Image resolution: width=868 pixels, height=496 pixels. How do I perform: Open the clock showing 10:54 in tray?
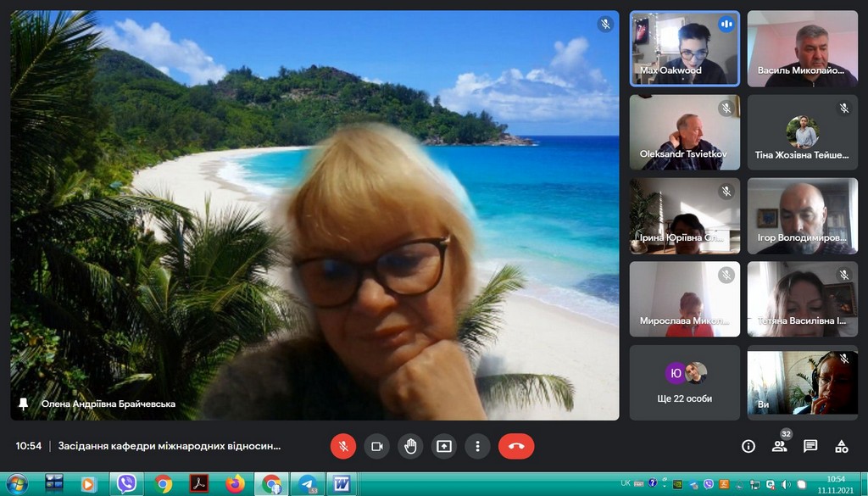pyautogui.click(x=836, y=484)
